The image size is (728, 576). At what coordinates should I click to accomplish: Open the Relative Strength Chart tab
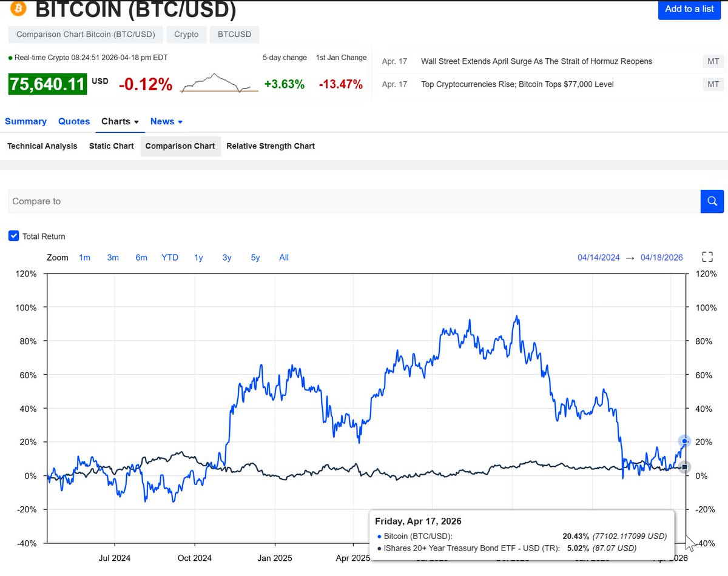click(x=271, y=146)
